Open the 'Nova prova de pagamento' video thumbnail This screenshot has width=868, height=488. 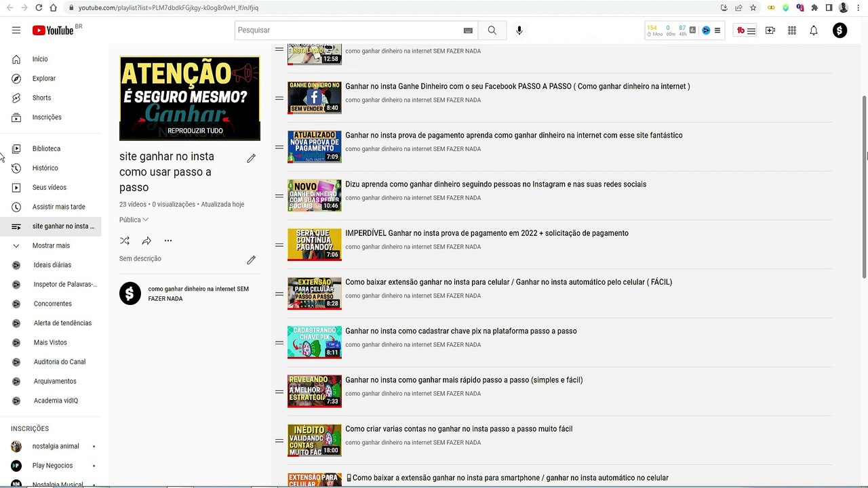click(315, 146)
